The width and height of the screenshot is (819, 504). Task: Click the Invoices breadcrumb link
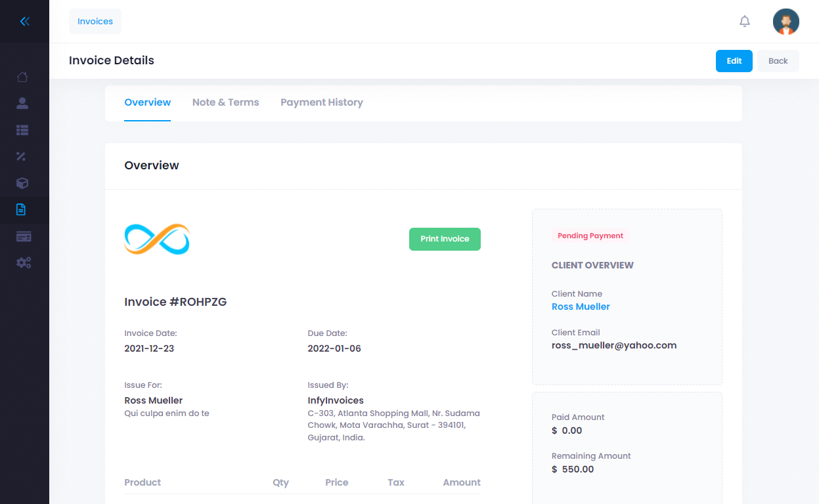[95, 21]
